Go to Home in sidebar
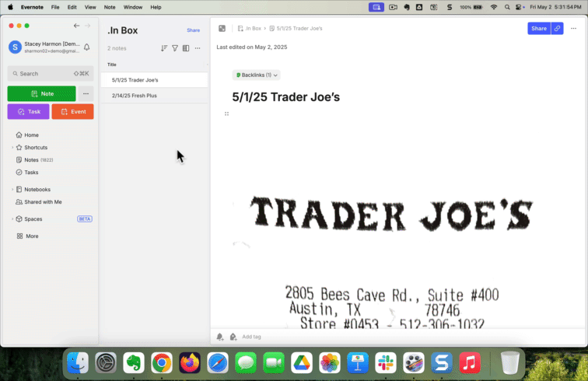This screenshot has height=381, width=588. (31, 135)
